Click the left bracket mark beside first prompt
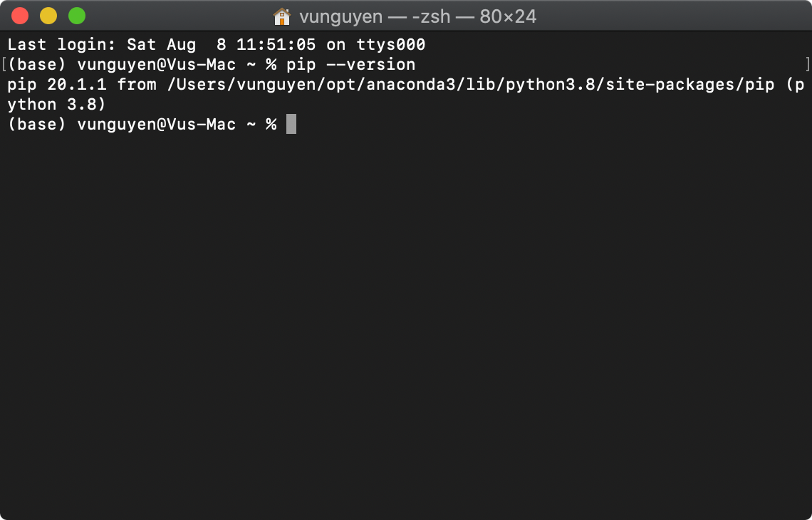This screenshot has width=812, height=520. (4, 64)
